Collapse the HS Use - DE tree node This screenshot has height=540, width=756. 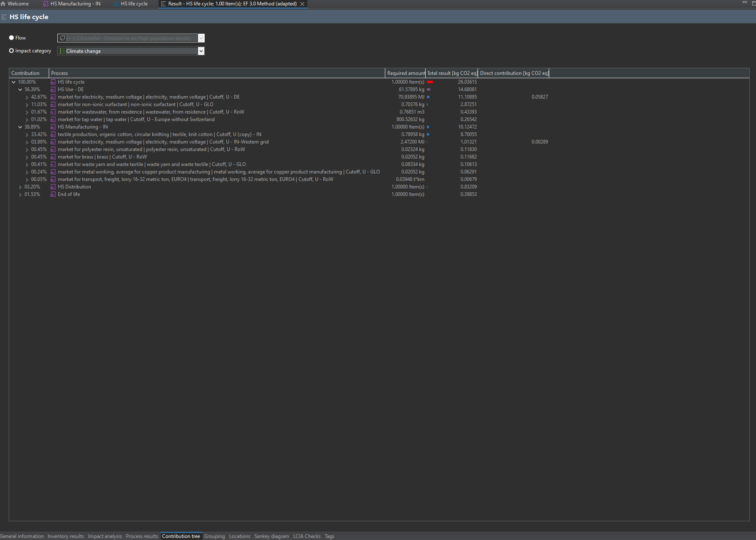(x=20, y=89)
